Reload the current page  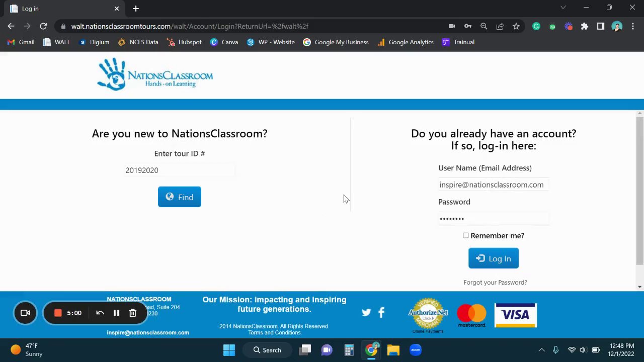click(x=43, y=26)
